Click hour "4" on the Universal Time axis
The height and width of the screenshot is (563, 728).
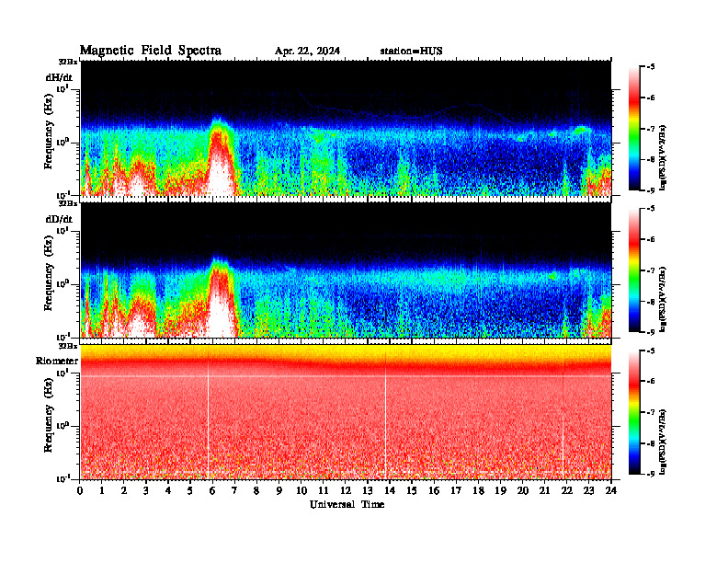coord(168,490)
